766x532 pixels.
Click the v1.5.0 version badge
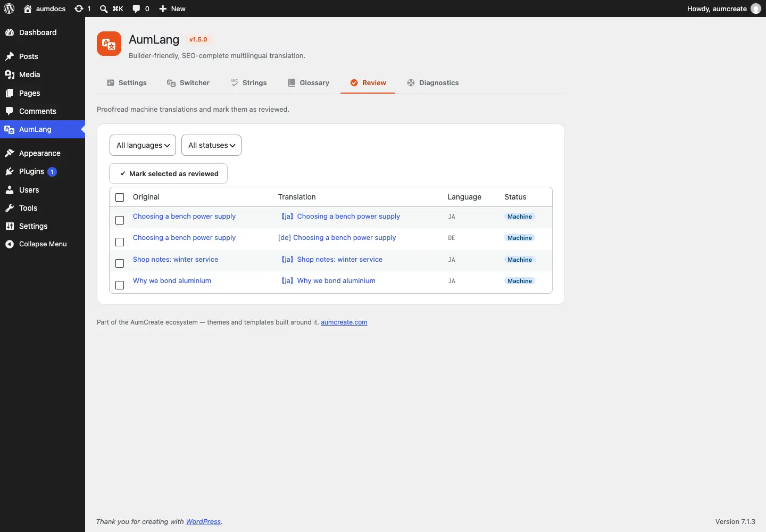pos(198,39)
